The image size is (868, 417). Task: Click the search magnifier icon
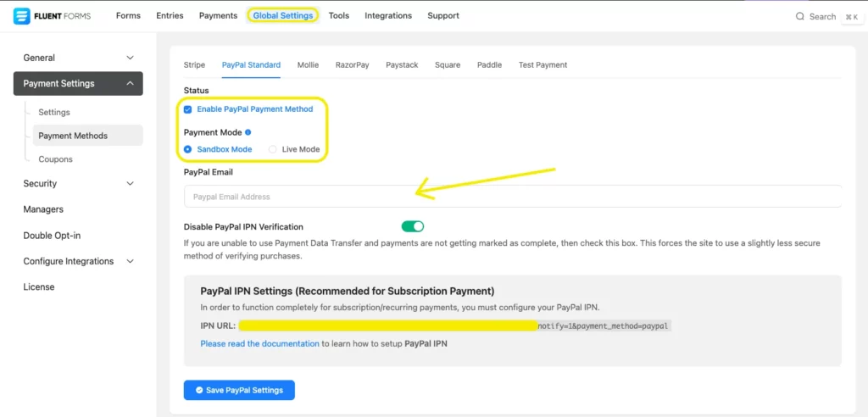pos(799,17)
